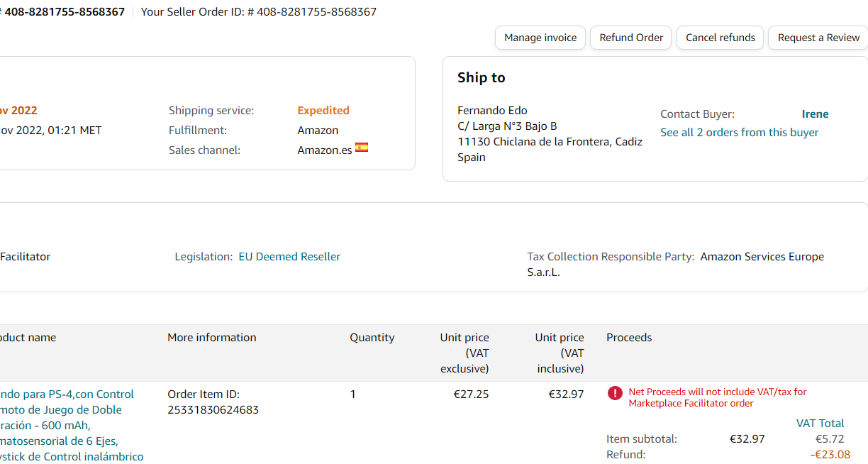Click the bold order ID number at top
Viewport: 868px width, 464px height.
[65, 12]
